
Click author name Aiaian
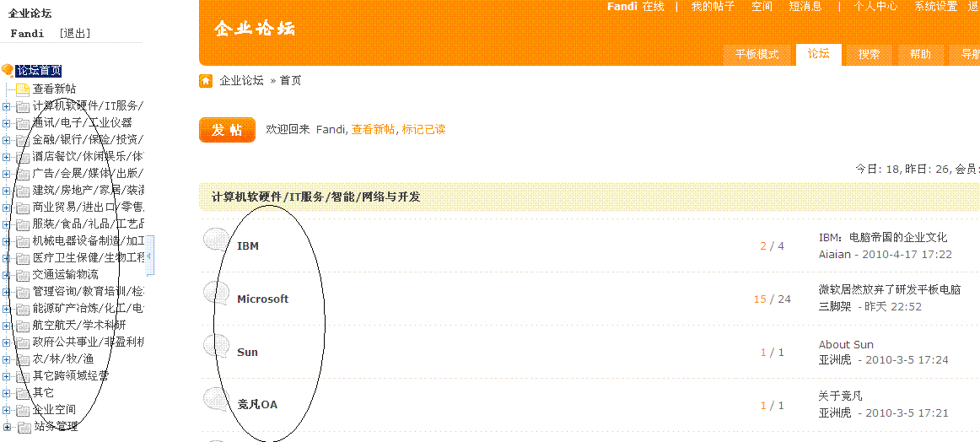coord(837,255)
